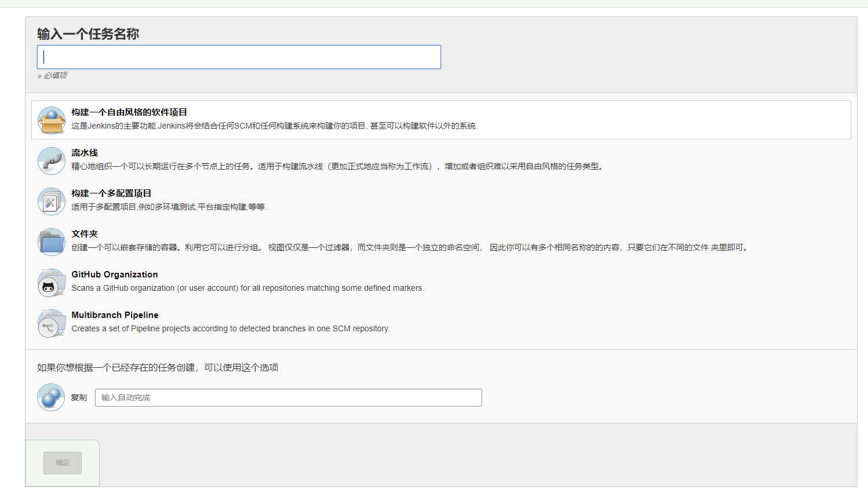Choose GitHub Organization title
Image resolution: width=868 pixels, height=501 pixels.
115,275
